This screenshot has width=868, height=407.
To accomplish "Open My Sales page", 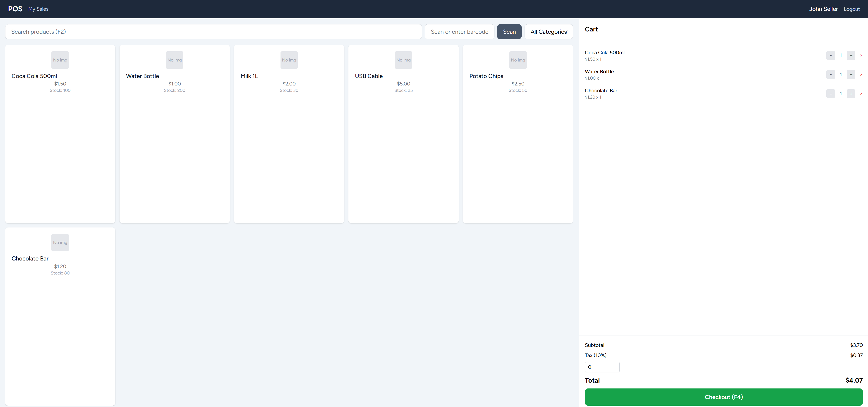I will tap(38, 9).
